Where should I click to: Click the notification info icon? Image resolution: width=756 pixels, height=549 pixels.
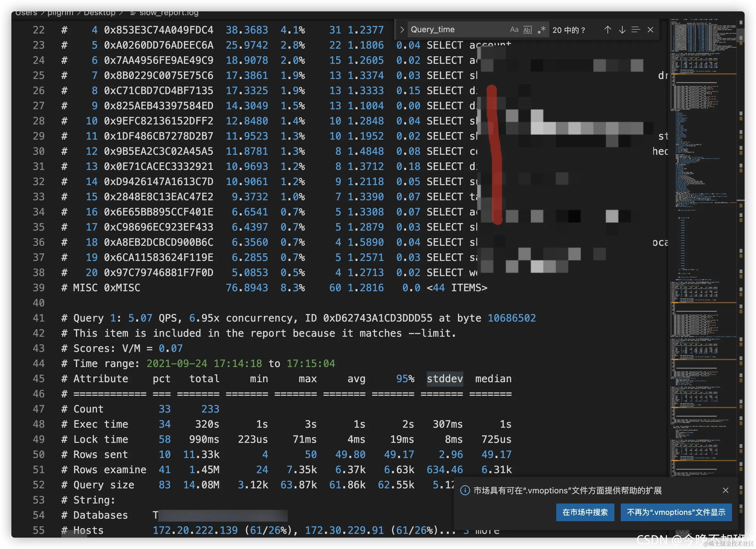(465, 490)
